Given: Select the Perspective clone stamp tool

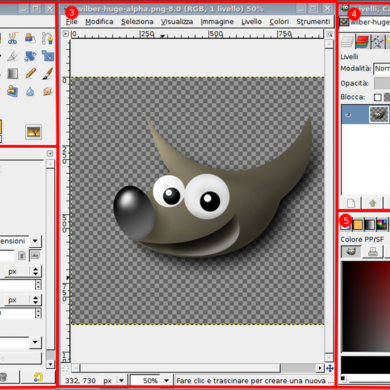Looking at the screenshot, I should point(12,91).
